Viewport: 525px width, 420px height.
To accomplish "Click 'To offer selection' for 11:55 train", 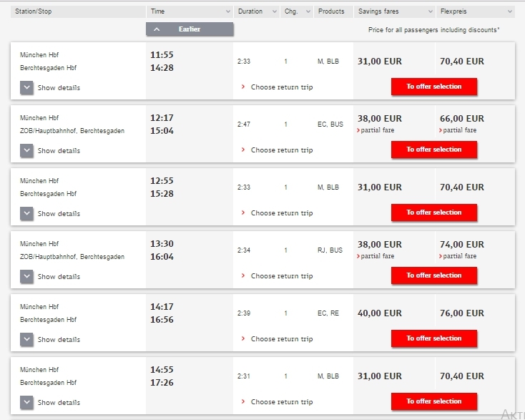I will (433, 87).
